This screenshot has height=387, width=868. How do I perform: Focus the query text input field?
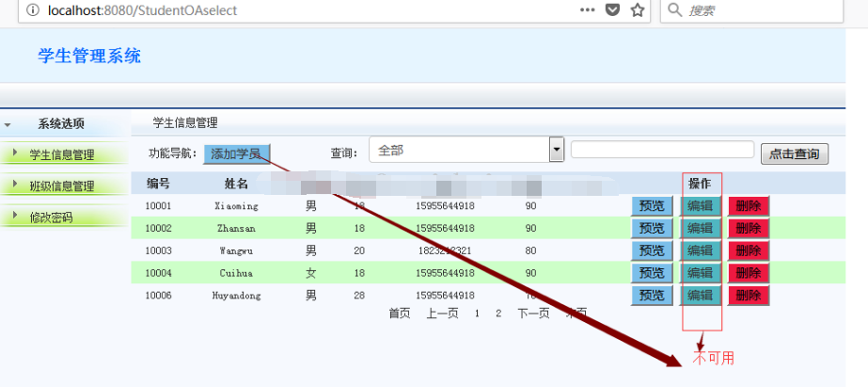point(662,149)
